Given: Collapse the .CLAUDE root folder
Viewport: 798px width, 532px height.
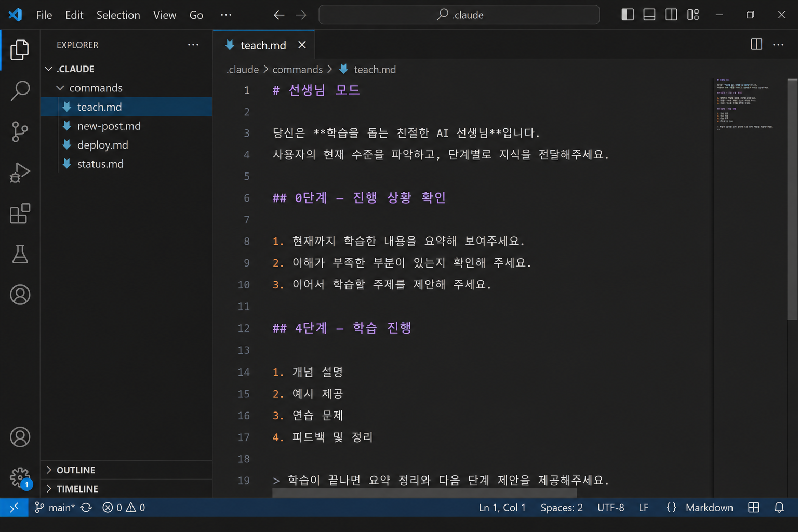Looking at the screenshot, I should pos(49,69).
